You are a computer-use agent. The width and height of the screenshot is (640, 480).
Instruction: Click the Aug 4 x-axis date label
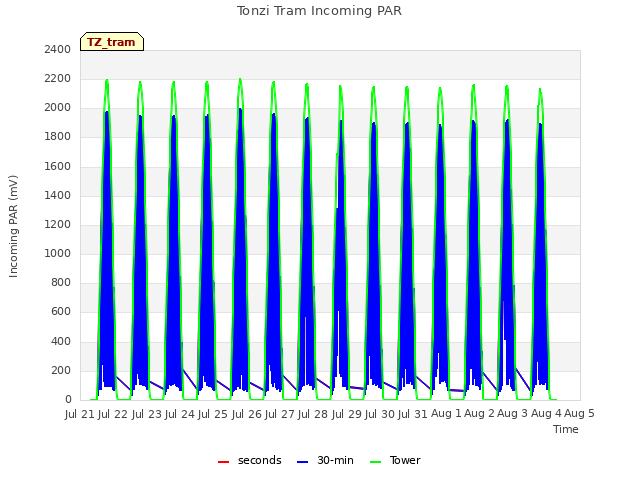pos(546,414)
